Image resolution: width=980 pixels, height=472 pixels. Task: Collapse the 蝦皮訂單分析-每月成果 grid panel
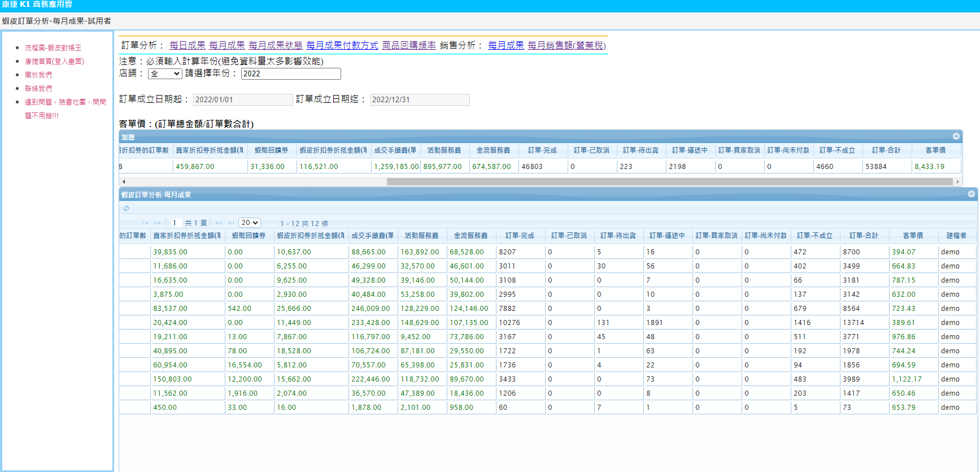[x=971, y=194]
